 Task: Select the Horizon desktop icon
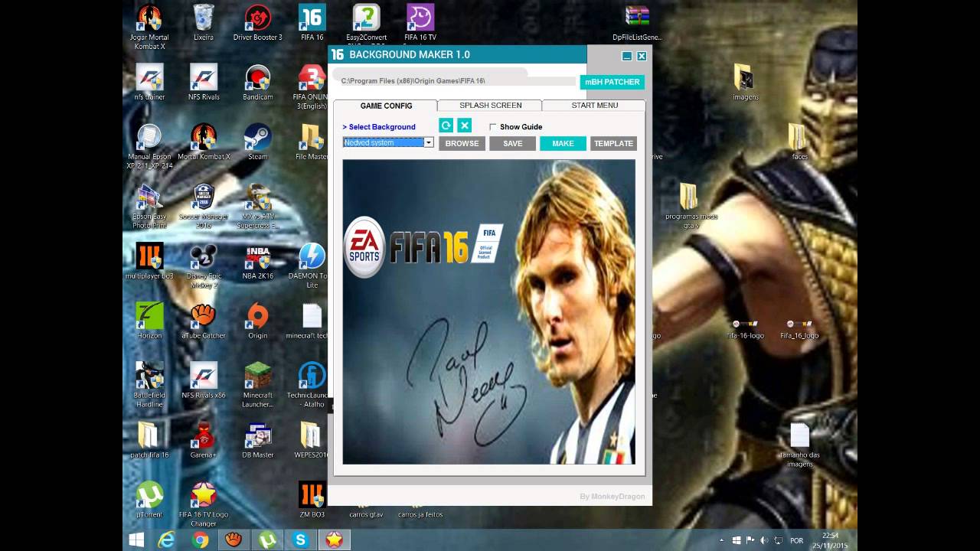tap(149, 321)
